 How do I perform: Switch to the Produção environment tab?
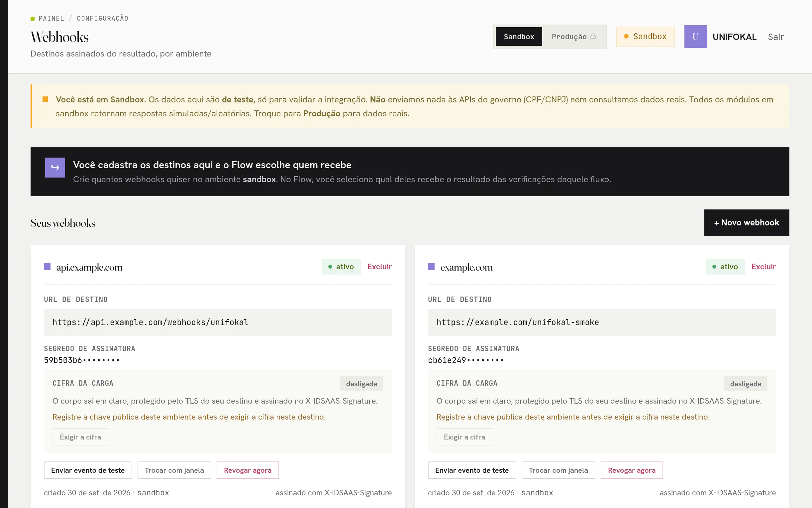[573, 36]
